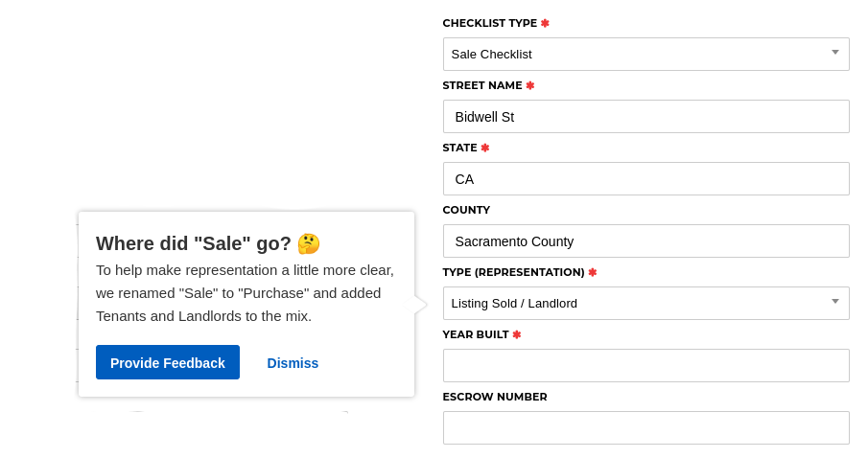Click the thinking face emoji in popup
The image size is (868, 458).
pyautogui.click(x=309, y=243)
